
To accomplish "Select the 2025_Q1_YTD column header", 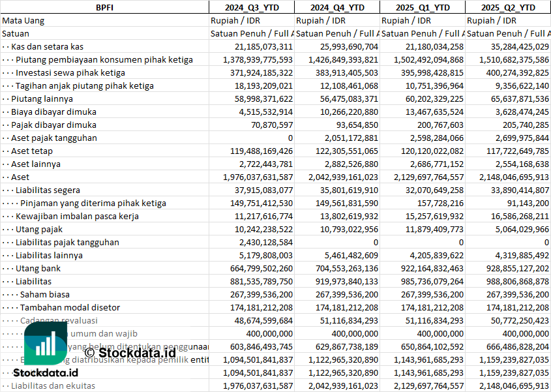I will (x=422, y=7).
